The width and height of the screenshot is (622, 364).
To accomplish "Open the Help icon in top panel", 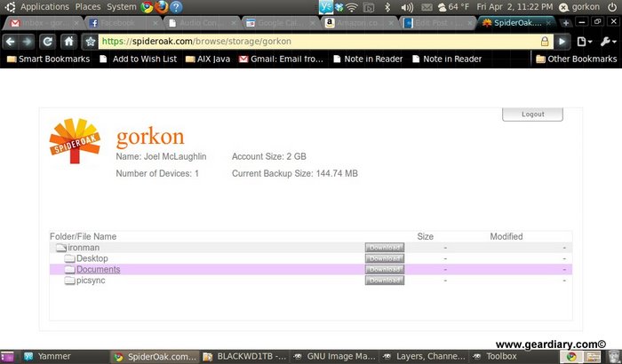I will (x=176, y=7).
